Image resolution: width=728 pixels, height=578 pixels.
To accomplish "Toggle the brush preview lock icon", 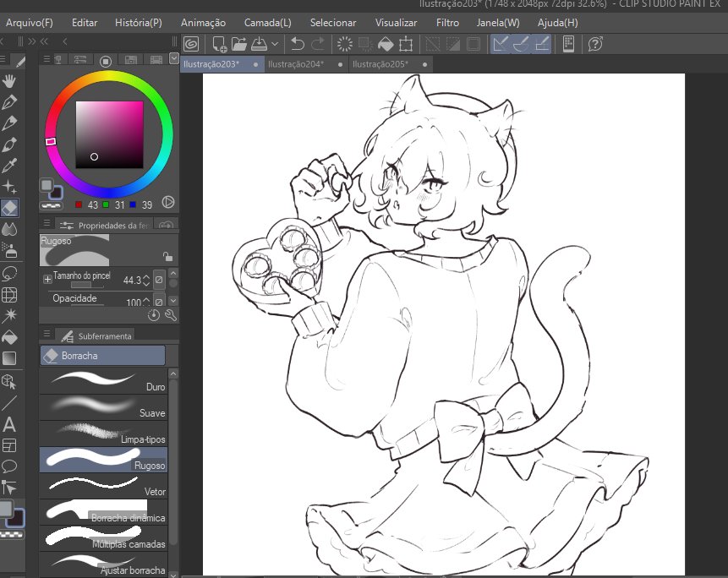I will tap(167, 256).
